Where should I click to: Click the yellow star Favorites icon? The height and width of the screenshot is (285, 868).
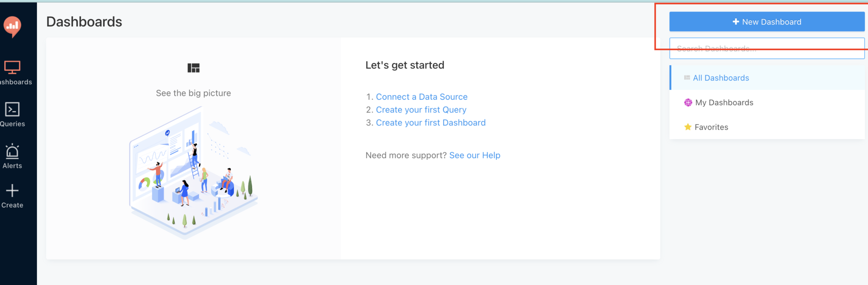pyautogui.click(x=688, y=127)
